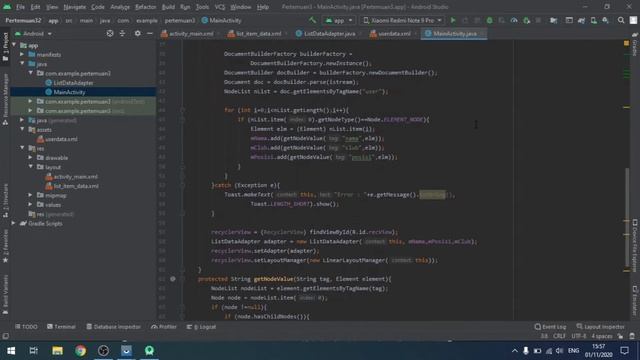Click the tool windows quick-access icon bottom-left

[x=5, y=336]
